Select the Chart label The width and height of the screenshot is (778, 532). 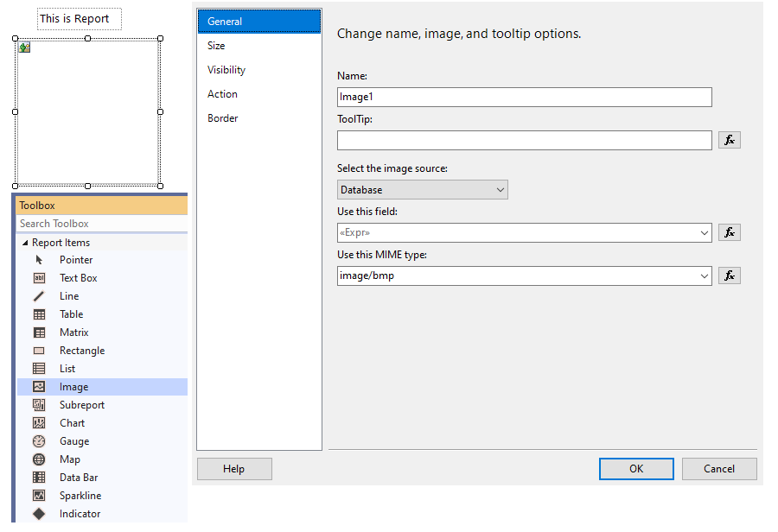coord(72,423)
